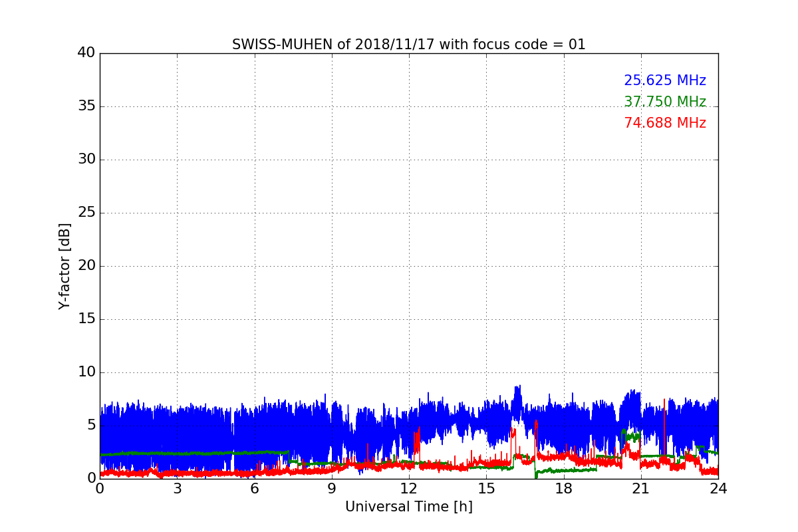Click y-axis tick value 5

coord(90,425)
